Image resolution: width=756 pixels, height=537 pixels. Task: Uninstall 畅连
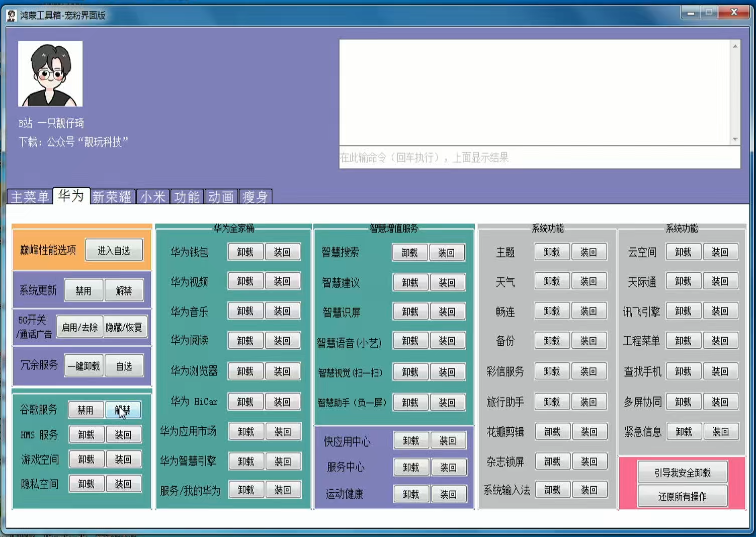click(552, 311)
